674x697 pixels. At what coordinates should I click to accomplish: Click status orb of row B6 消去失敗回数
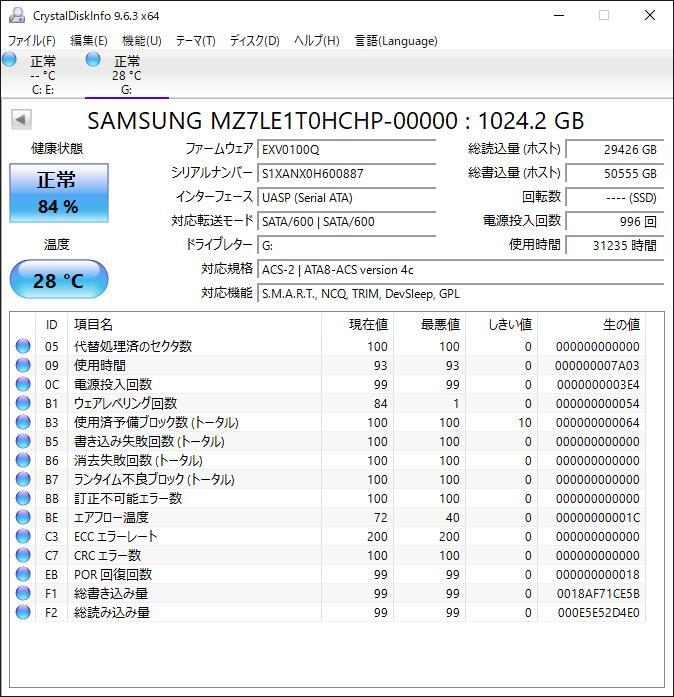tap(23, 460)
